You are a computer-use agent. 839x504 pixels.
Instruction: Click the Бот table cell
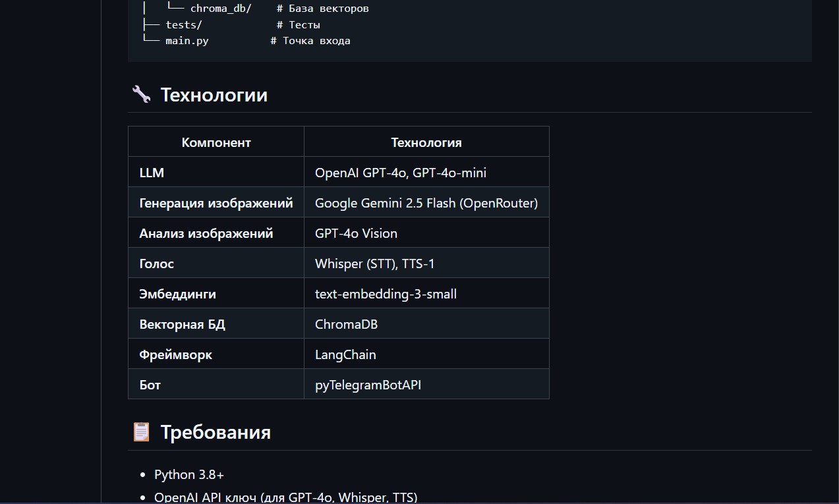point(216,384)
